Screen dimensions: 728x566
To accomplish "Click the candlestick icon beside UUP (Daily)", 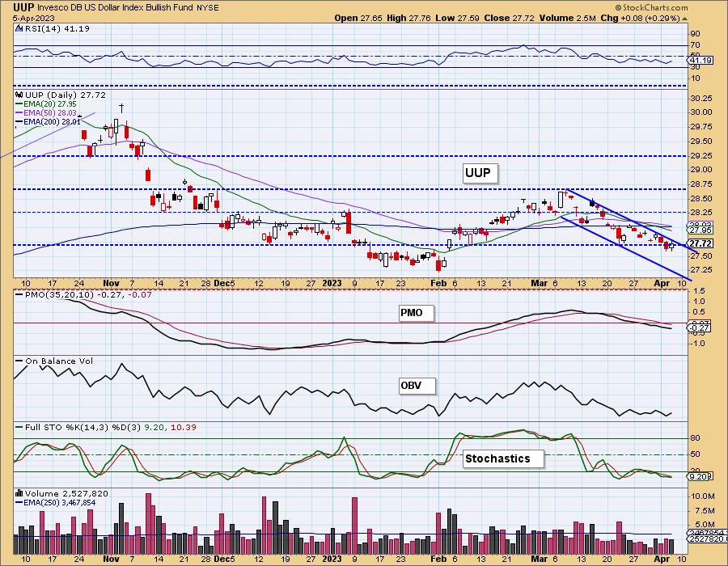I will click(x=19, y=95).
